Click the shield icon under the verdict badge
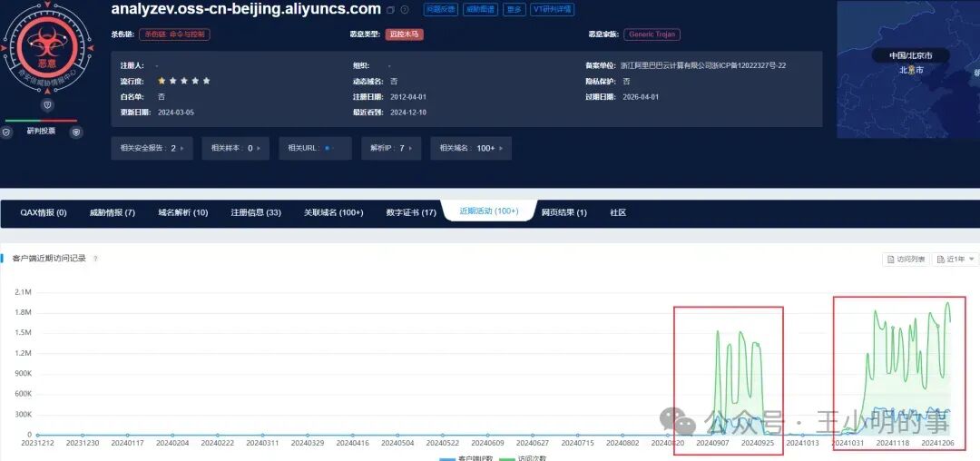 pyautogui.click(x=47, y=104)
